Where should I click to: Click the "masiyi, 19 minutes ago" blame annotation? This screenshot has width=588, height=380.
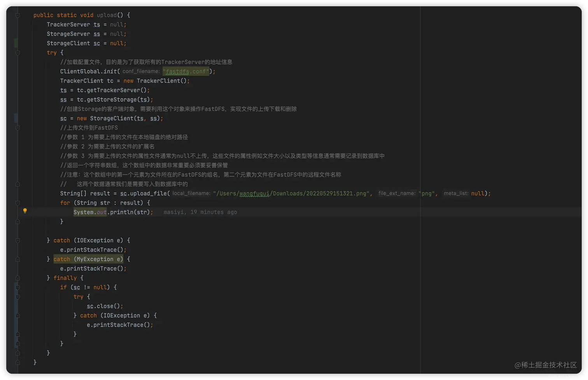click(200, 212)
